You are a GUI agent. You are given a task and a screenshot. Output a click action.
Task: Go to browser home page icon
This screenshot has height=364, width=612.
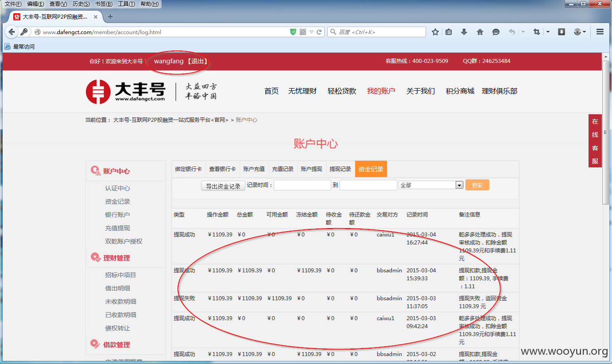tap(480, 32)
